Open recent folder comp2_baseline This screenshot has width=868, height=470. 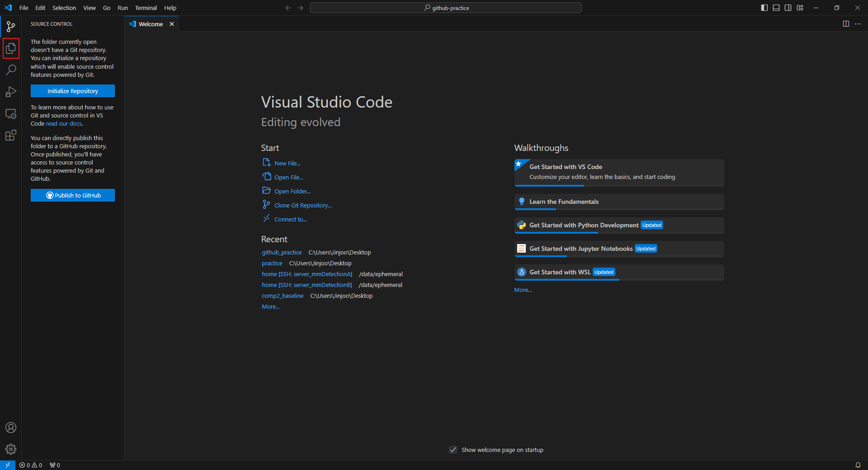click(283, 296)
